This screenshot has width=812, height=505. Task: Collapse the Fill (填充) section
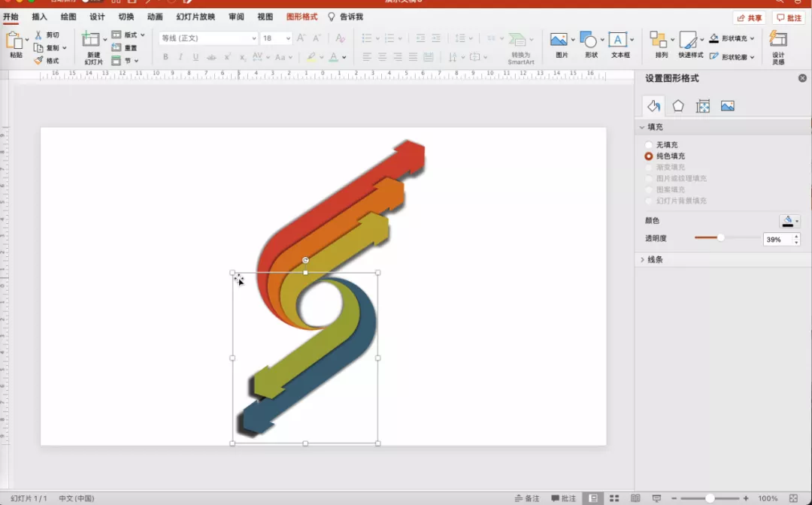point(643,128)
